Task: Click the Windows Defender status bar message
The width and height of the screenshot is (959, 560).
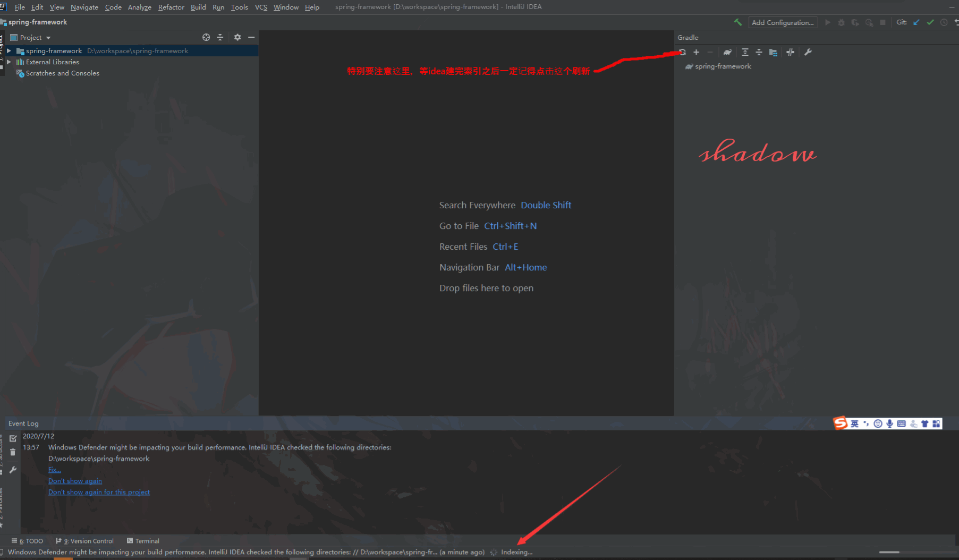Action: [x=246, y=552]
